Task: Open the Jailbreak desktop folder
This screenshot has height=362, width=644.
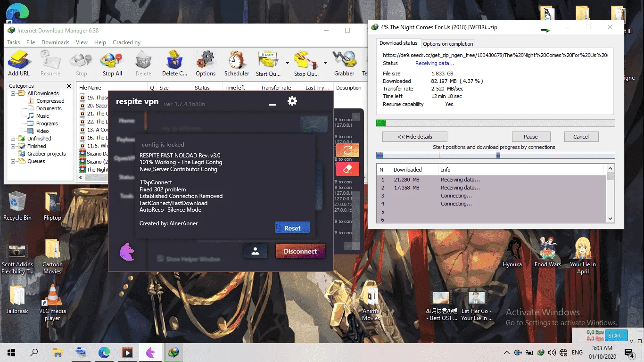Action: click(x=17, y=300)
